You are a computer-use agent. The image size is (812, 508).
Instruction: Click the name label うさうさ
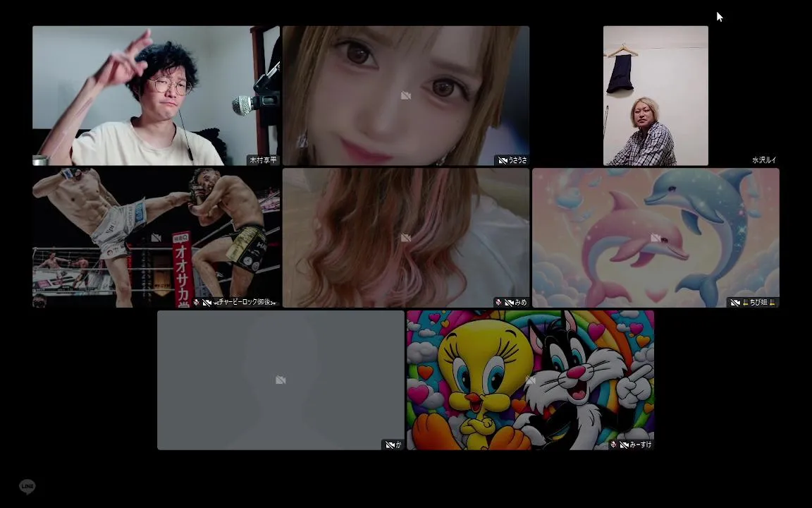coord(517,160)
